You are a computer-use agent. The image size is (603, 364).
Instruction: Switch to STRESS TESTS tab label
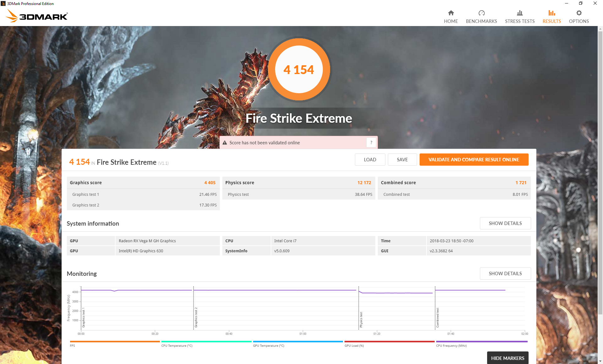pyautogui.click(x=520, y=21)
